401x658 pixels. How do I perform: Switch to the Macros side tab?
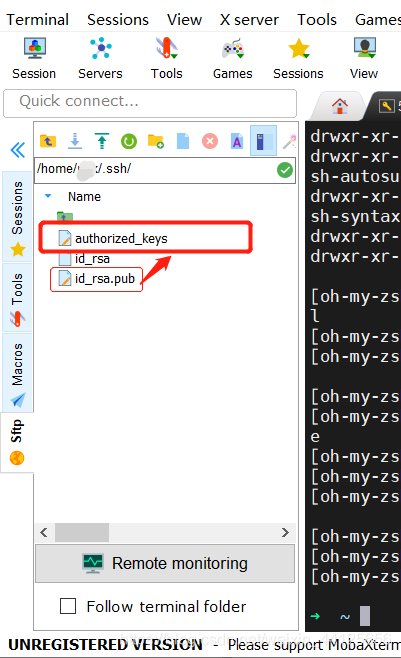[x=17, y=373]
